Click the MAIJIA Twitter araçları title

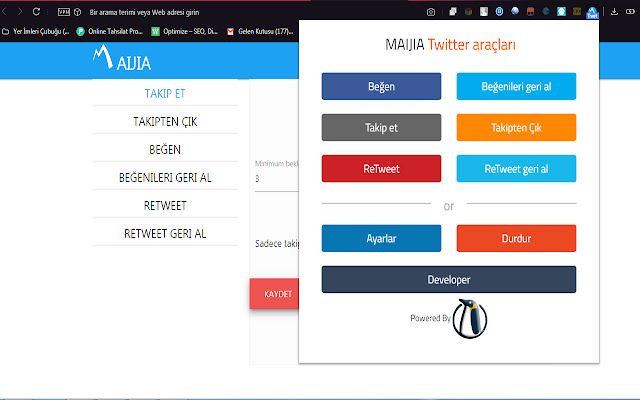click(450, 44)
